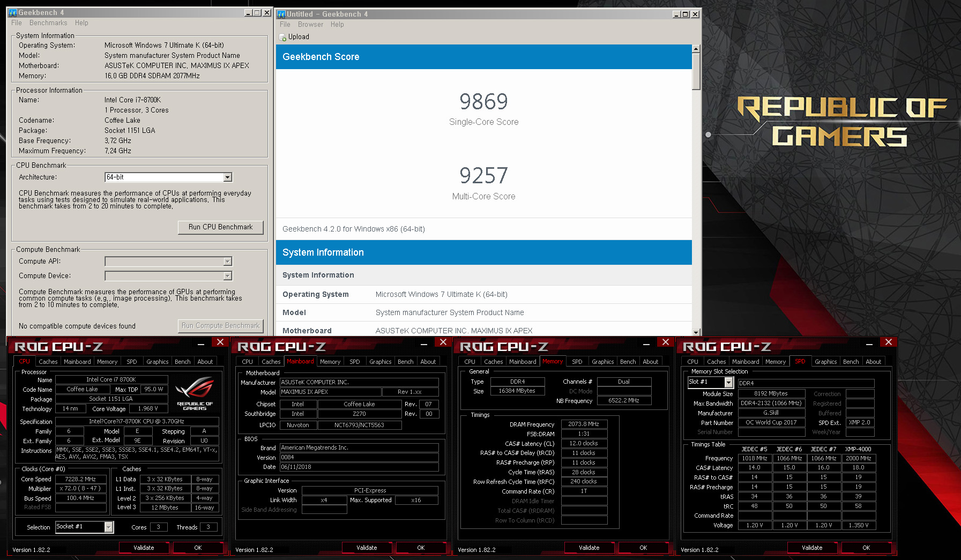
Task: Open Mainboard tab in CPU-Z SPD window
Action: click(746, 362)
